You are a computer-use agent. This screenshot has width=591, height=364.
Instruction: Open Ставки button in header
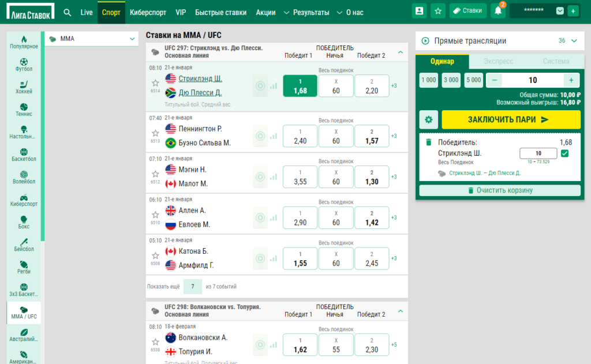pos(467,11)
